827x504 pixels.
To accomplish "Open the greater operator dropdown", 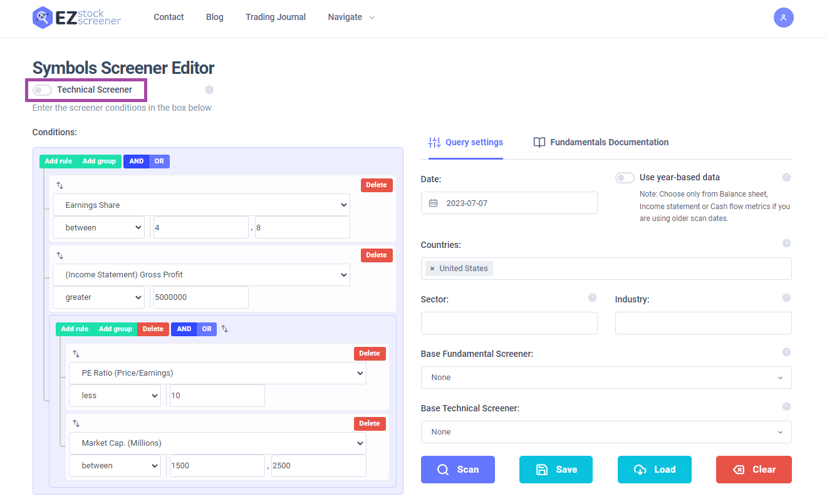I will [98, 297].
